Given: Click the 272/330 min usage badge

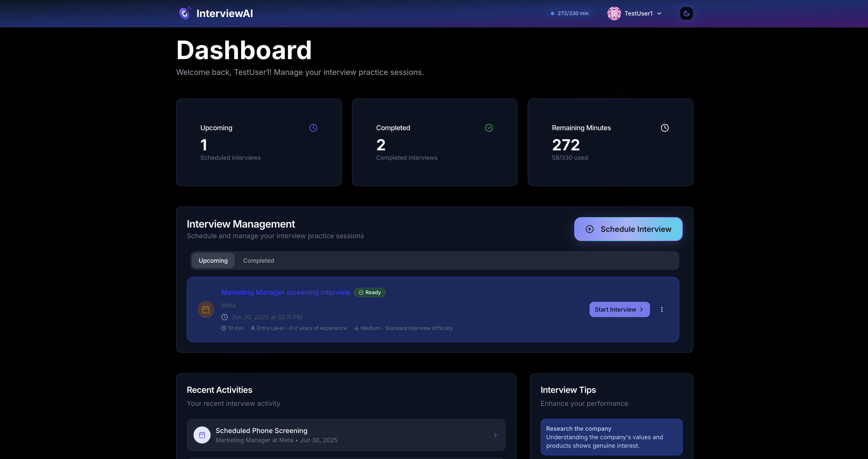Looking at the screenshot, I should (x=569, y=13).
